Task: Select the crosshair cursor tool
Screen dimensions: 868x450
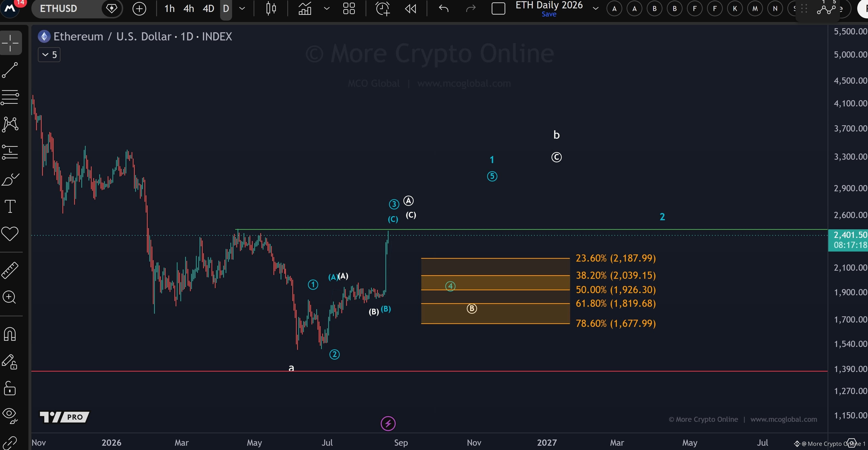Action: [x=10, y=43]
